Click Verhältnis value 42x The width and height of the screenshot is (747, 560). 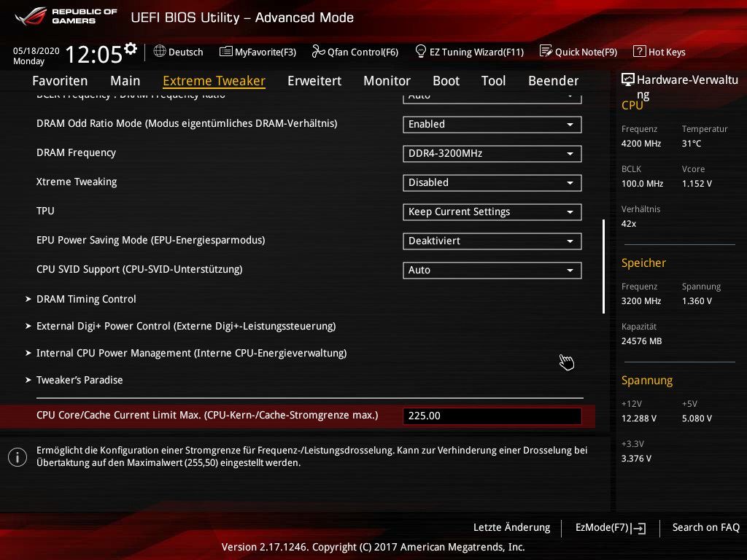pos(628,224)
